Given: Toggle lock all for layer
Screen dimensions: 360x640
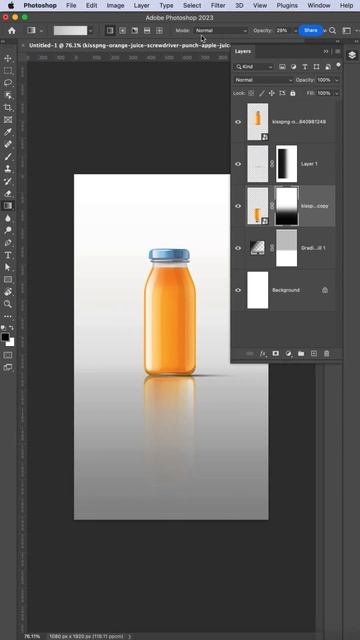Looking at the screenshot, I should (293, 93).
